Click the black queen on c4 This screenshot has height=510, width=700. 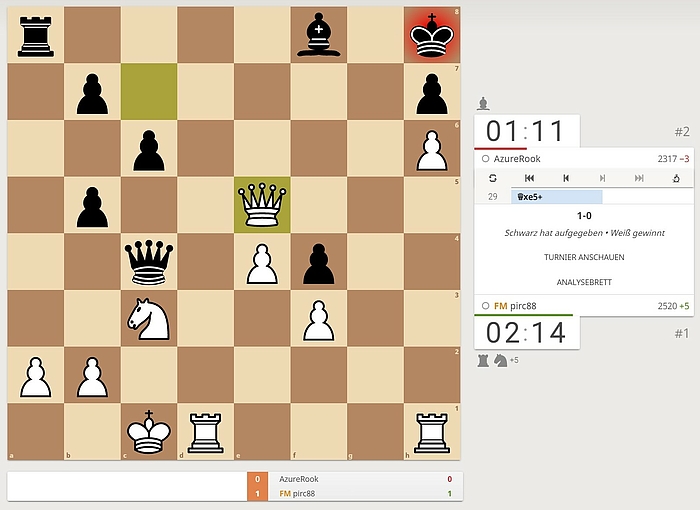pyautogui.click(x=148, y=262)
